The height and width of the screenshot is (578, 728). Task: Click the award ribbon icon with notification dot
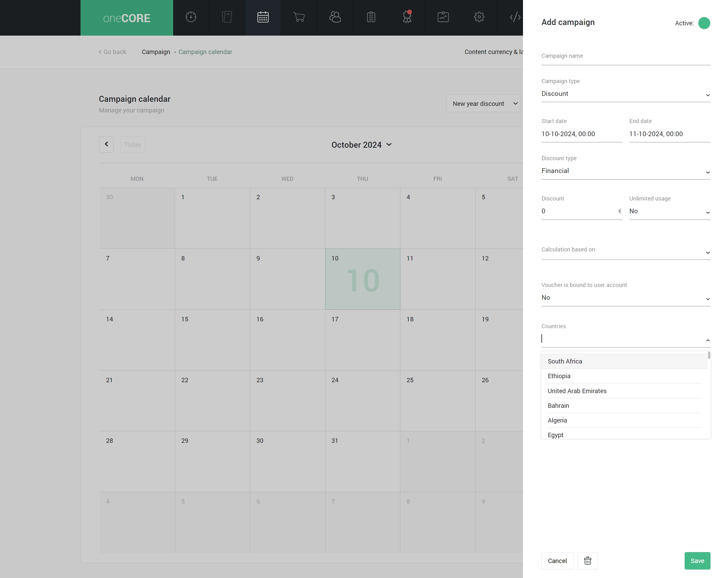407,17
